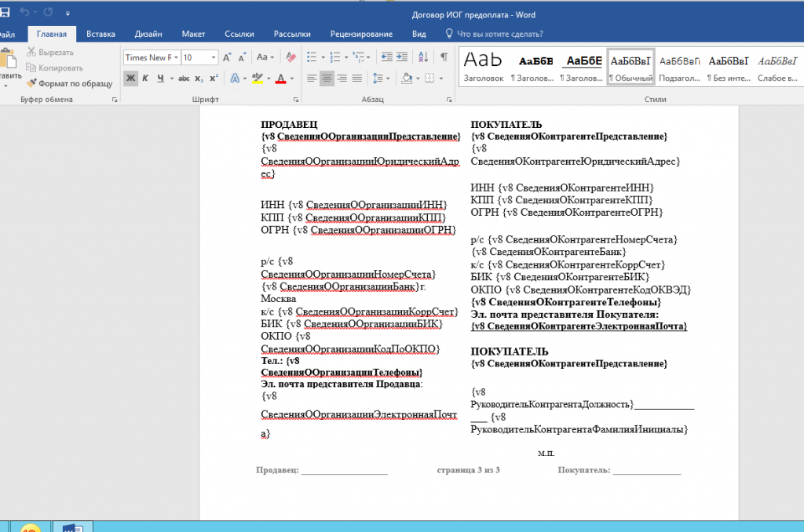Open the Вид tab
This screenshot has height=532, width=804.
pos(419,34)
